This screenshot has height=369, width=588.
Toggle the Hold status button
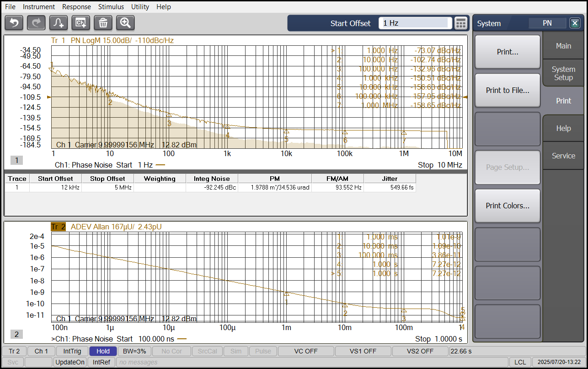click(x=103, y=351)
